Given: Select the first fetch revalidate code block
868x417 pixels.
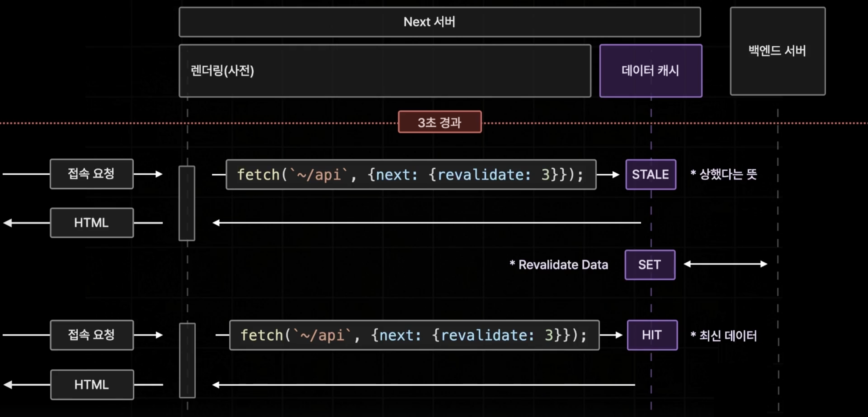Looking at the screenshot, I should pos(411,175).
